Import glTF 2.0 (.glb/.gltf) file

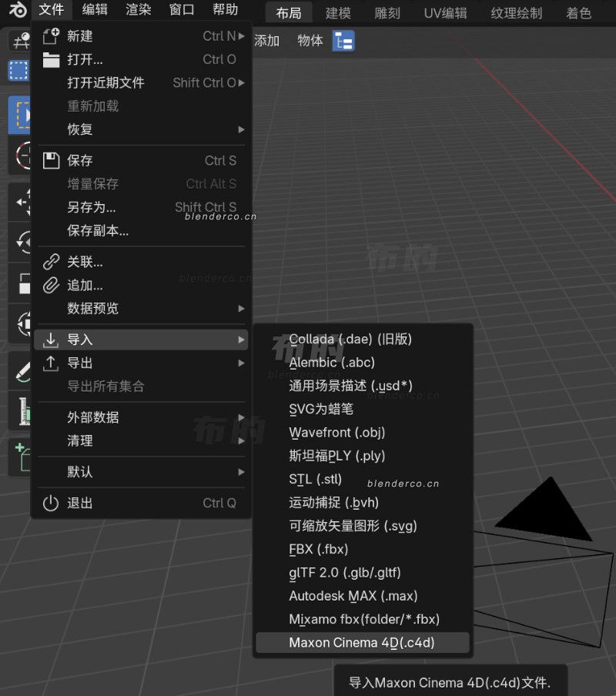(x=363, y=573)
